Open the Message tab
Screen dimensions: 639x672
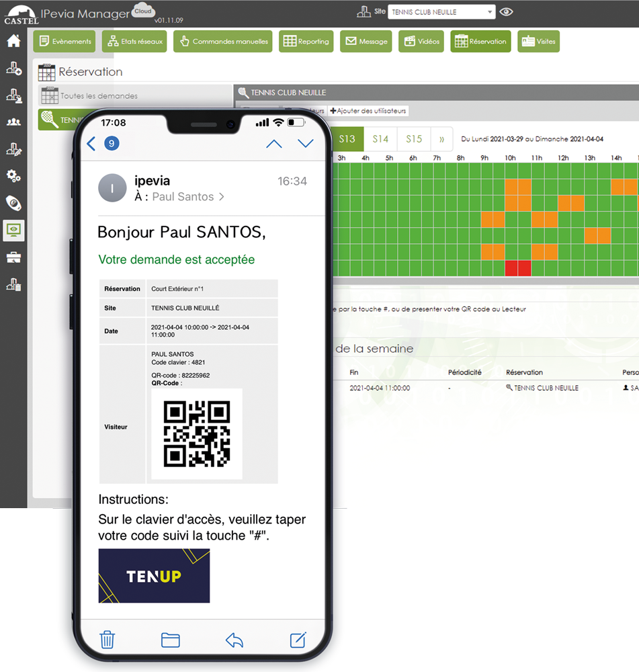[x=366, y=42]
